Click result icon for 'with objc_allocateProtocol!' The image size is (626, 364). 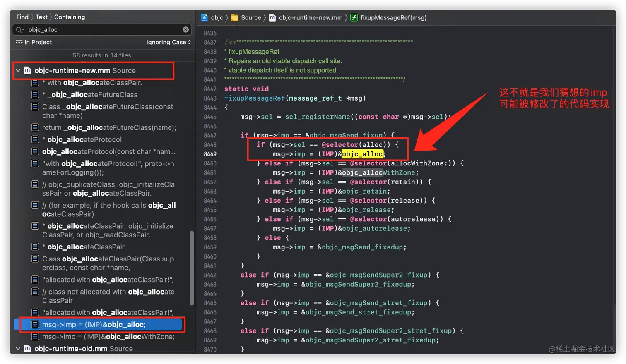click(x=35, y=163)
